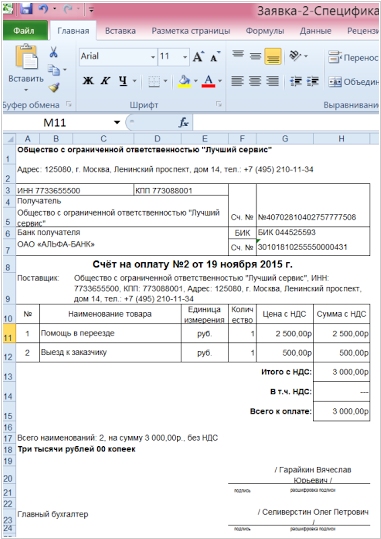
Task: Apply the red font color A
Action: pos(208,81)
